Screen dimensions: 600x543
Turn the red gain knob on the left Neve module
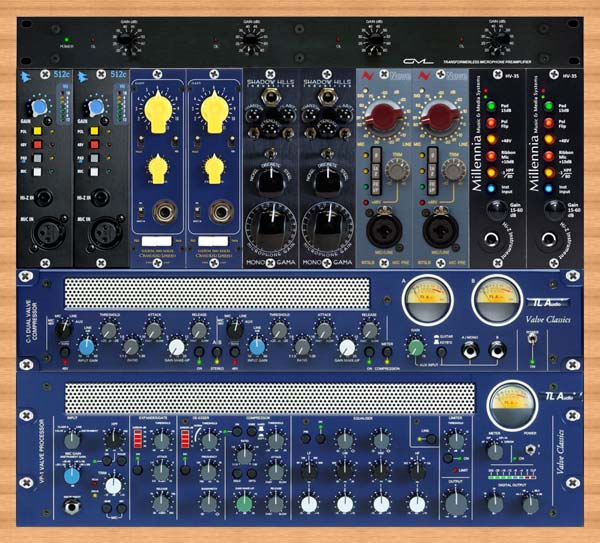pyautogui.click(x=384, y=116)
